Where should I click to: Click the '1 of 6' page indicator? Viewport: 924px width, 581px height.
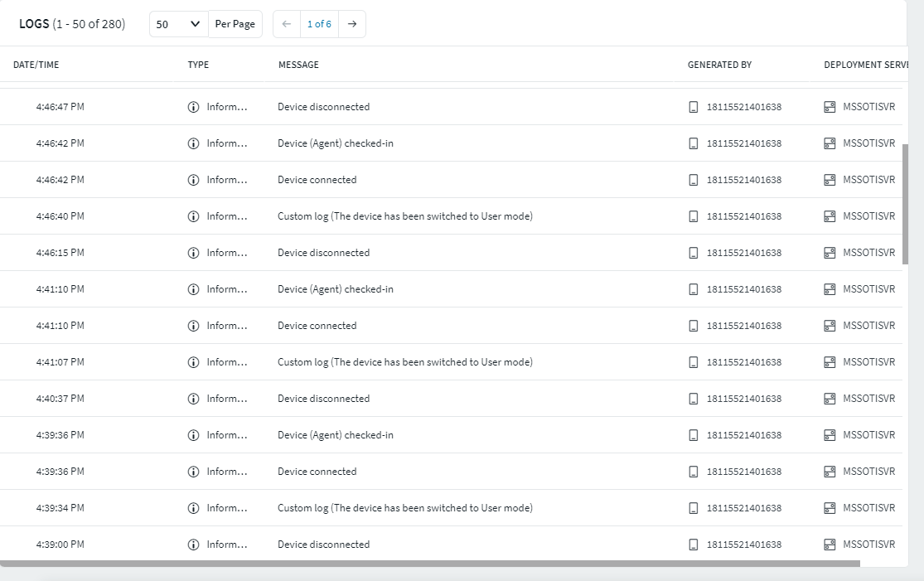[x=319, y=24]
